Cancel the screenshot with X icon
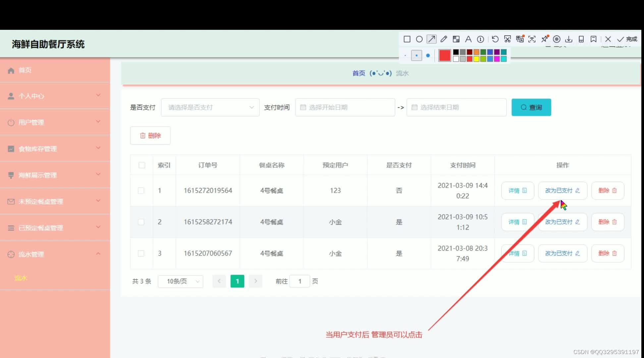This screenshot has width=644, height=358. click(608, 39)
